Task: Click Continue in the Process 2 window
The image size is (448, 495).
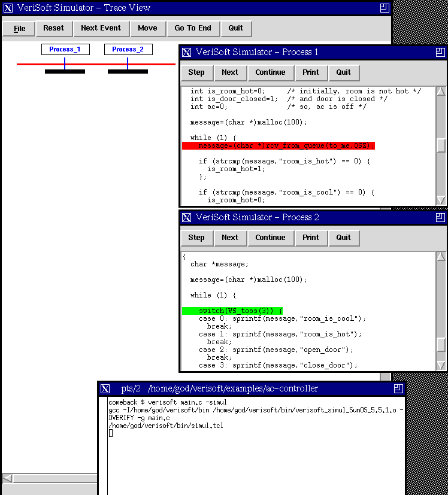Action: coord(271,238)
